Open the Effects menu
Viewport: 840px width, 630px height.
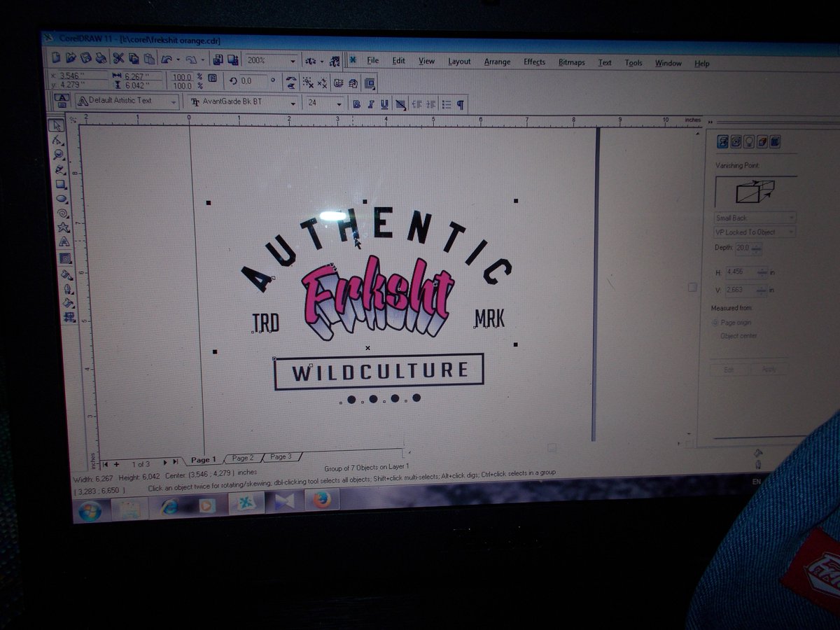point(535,62)
